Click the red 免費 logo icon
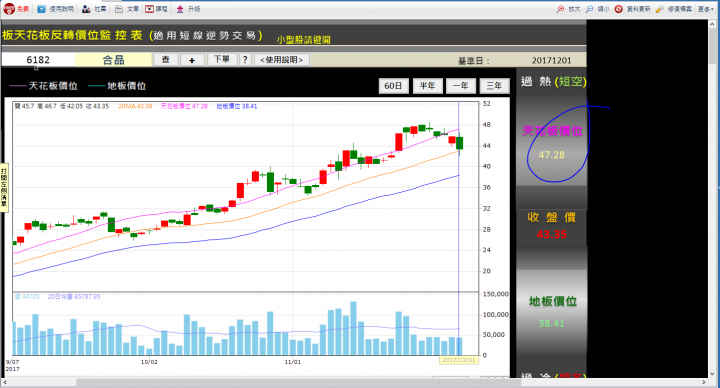Screen dimensions: 720x388 point(9,9)
